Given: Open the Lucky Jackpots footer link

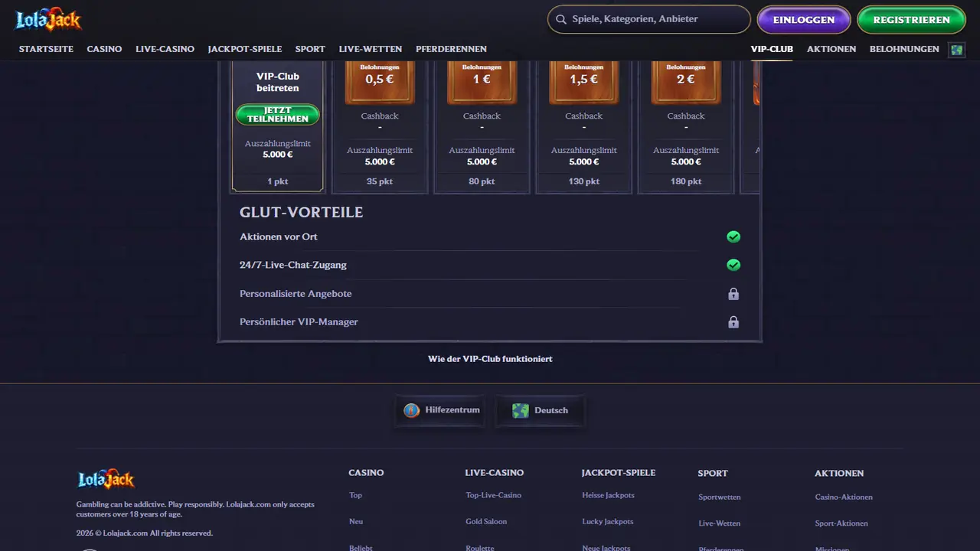Looking at the screenshot, I should pyautogui.click(x=607, y=521).
